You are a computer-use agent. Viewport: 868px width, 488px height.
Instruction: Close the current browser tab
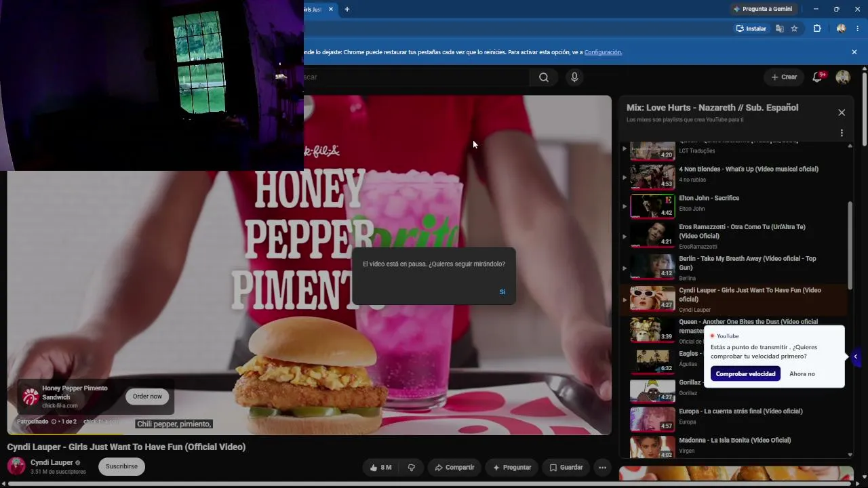pos(331,9)
